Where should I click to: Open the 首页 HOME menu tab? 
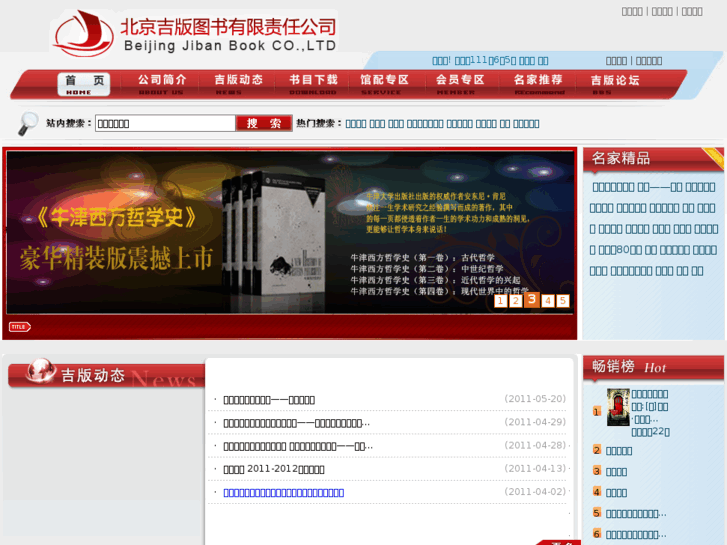pyautogui.click(x=84, y=84)
